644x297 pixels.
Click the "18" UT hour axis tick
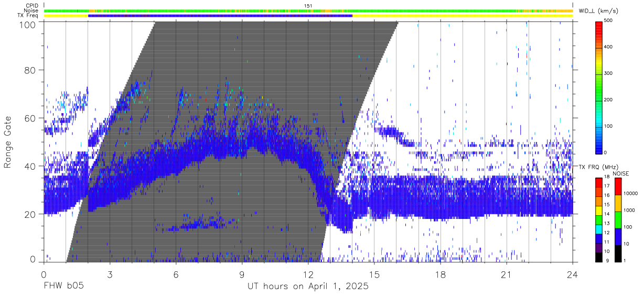click(x=441, y=274)
